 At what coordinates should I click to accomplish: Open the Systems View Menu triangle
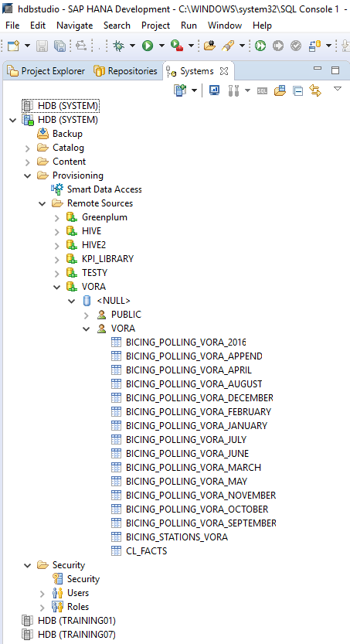coord(338,88)
